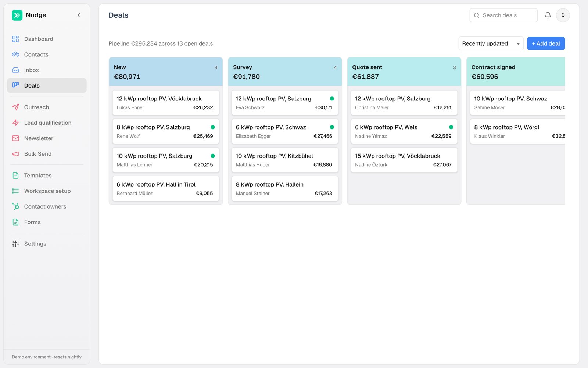The width and height of the screenshot is (588, 368).
Task: Click the Quote sent column header
Action: click(x=404, y=72)
